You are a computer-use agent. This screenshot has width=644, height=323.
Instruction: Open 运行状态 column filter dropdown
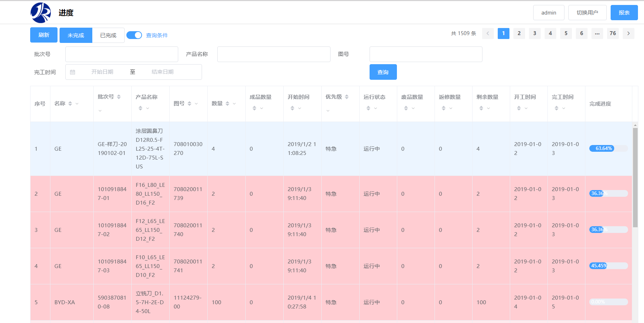point(376,108)
